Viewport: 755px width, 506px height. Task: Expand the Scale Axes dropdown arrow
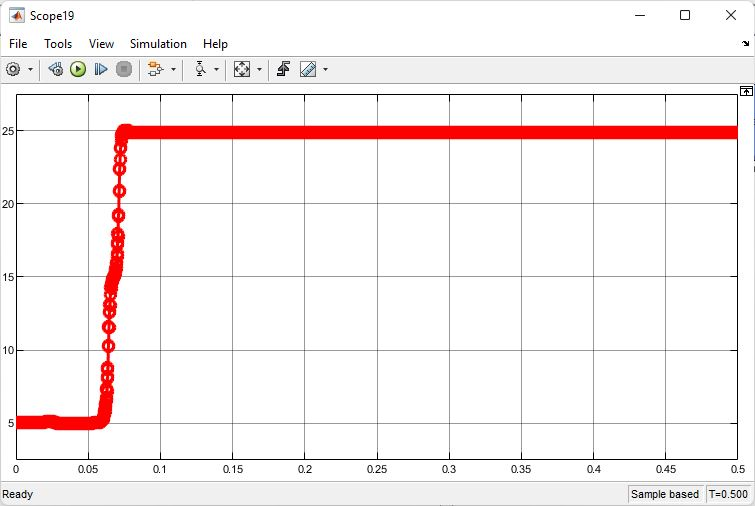point(260,69)
